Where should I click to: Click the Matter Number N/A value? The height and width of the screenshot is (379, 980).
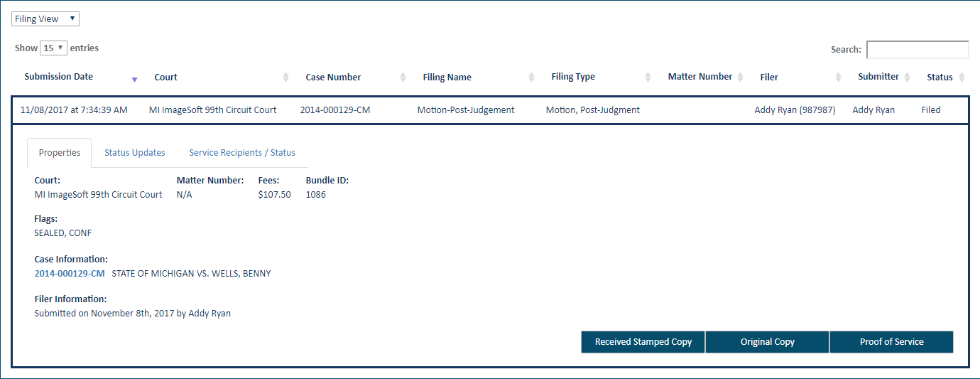point(185,195)
